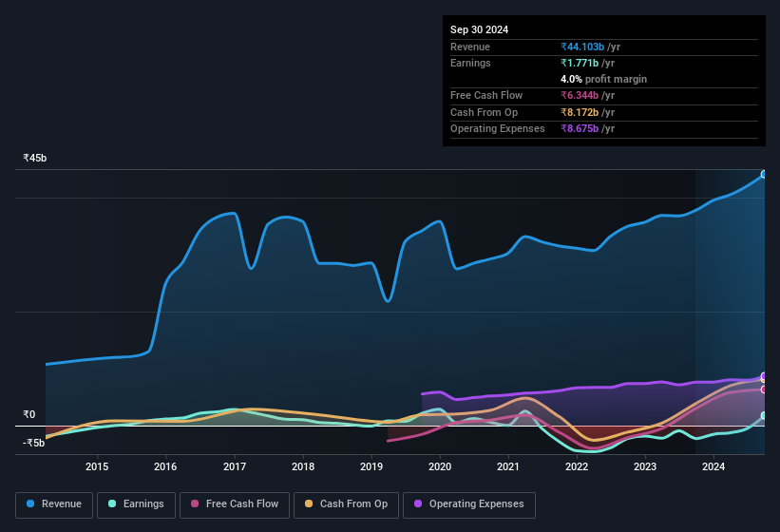Click the Sep 30 2024 tooltip date

479,29
